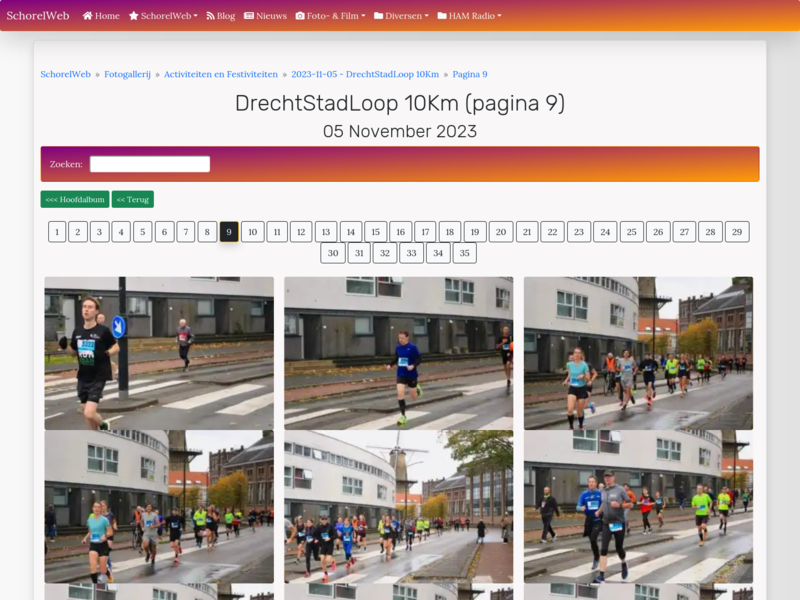Go to page 26
The image size is (800, 600).
click(x=658, y=232)
